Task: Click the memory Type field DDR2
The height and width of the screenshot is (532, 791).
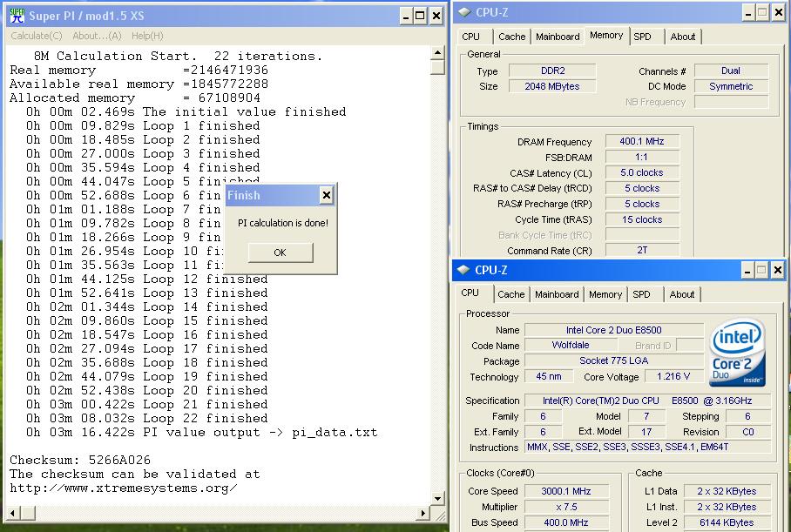Action: [x=552, y=71]
